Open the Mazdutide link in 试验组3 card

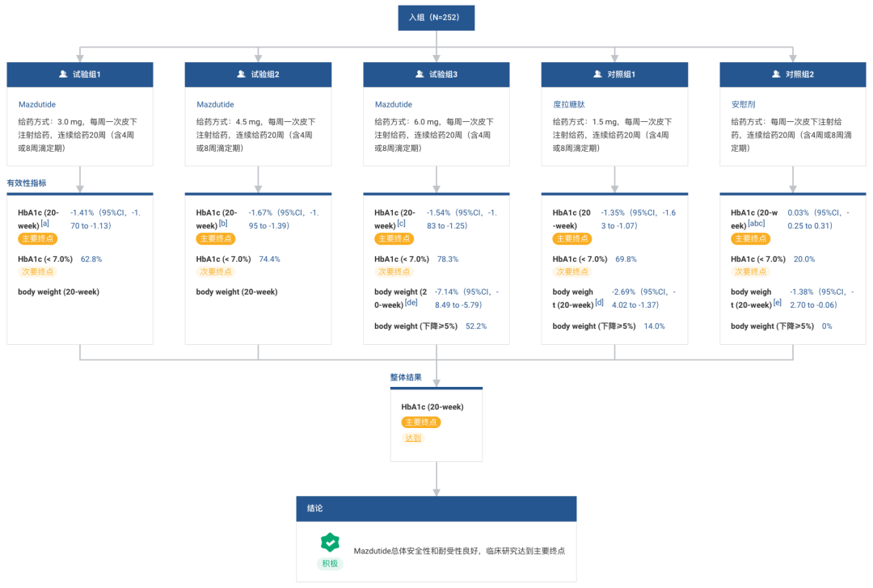[x=393, y=104]
